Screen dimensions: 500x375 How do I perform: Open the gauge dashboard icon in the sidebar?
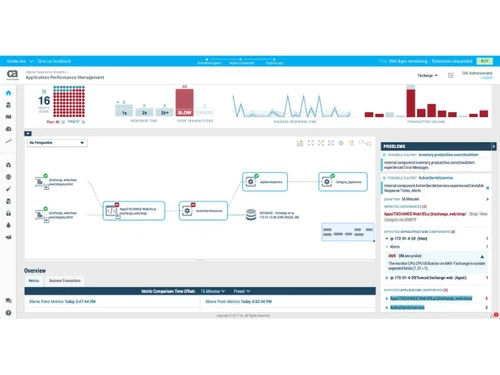point(8,129)
